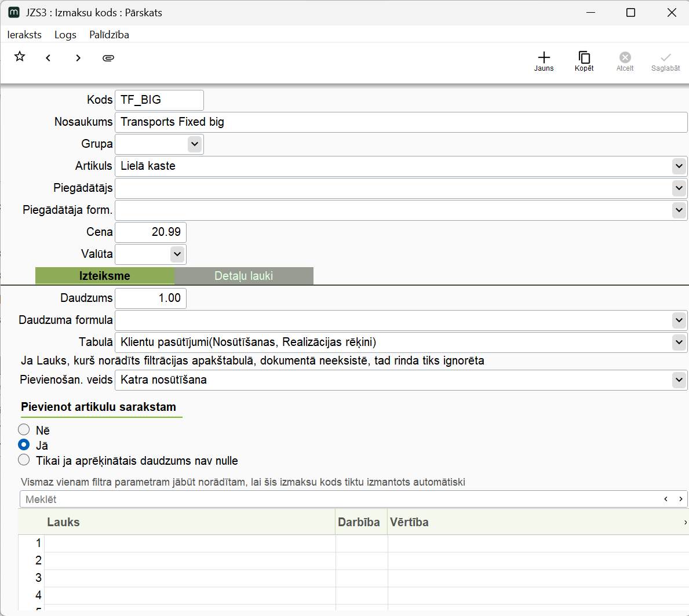Go to next record with right arrow
Screen dimensions: 689x616
(78, 58)
